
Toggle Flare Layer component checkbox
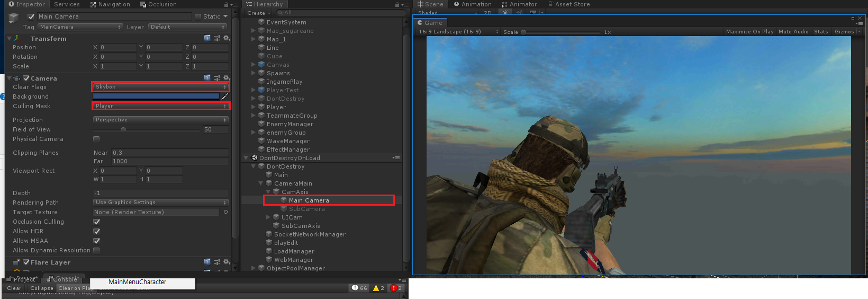click(x=26, y=262)
